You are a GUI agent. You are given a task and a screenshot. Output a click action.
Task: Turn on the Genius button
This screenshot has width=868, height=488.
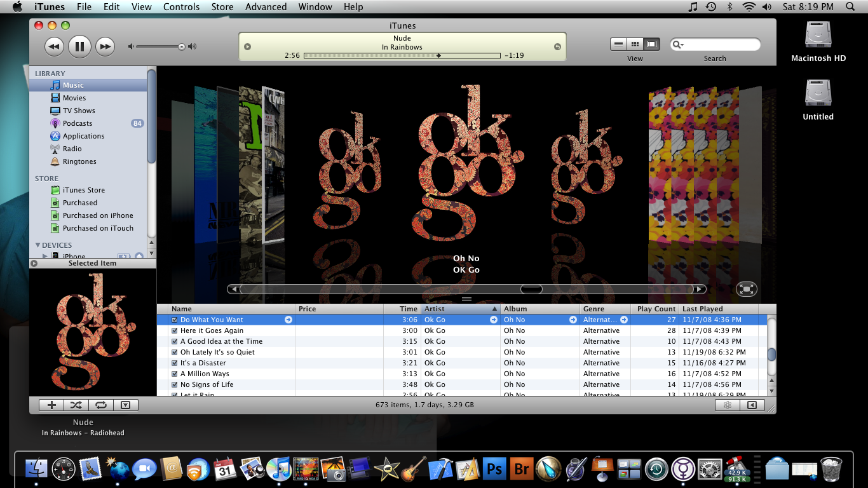pos(728,405)
